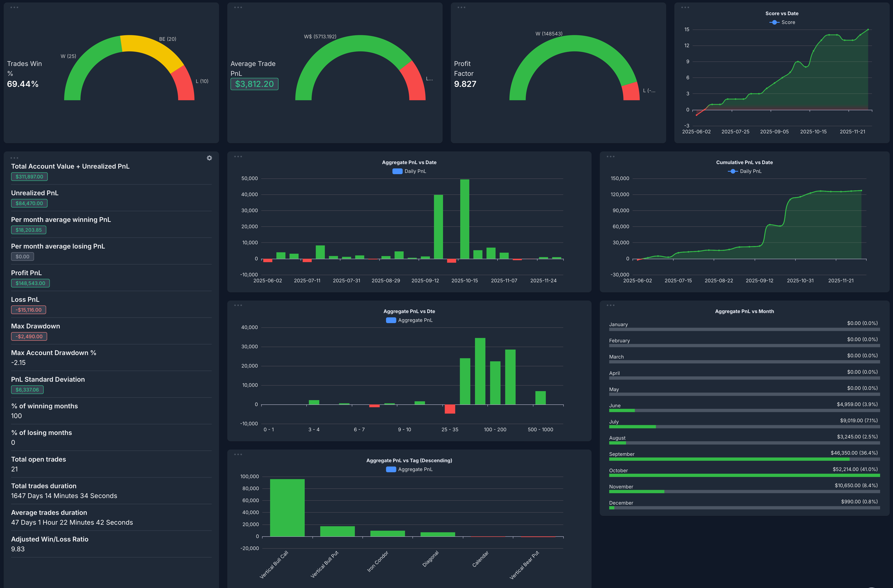Click the Vertical Bull Call bar in tag chart

tap(287, 508)
